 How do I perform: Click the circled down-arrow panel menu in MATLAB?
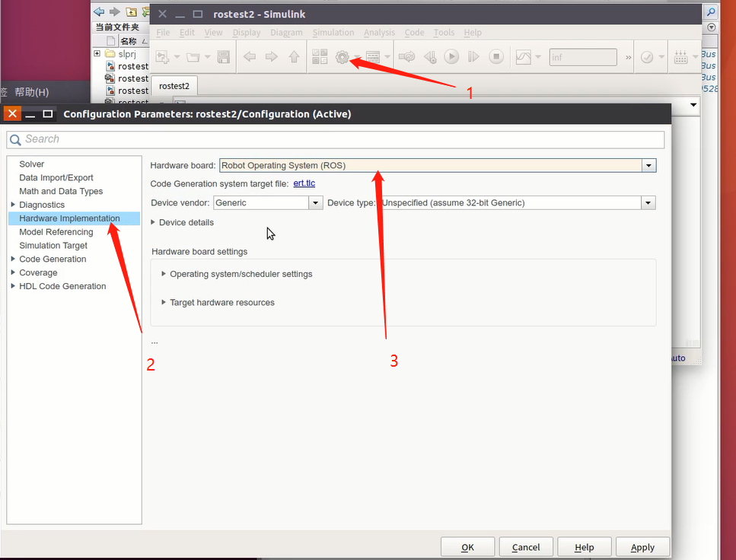pyautogui.click(x=712, y=27)
